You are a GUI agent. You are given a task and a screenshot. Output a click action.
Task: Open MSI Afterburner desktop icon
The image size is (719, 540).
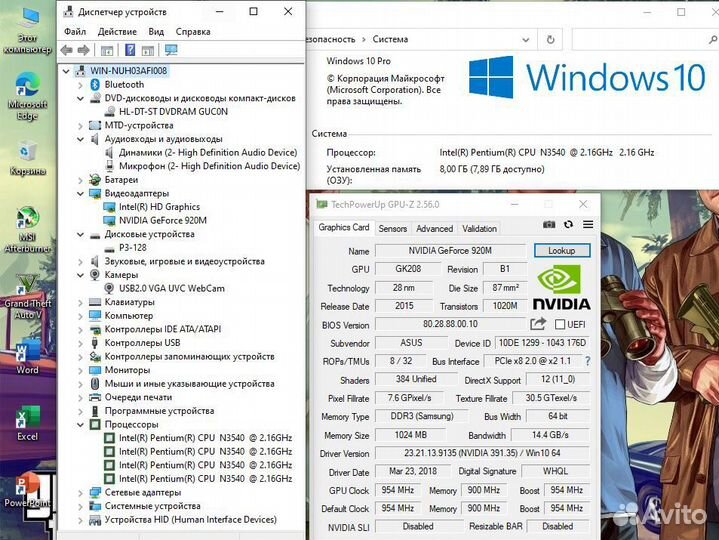[27, 225]
